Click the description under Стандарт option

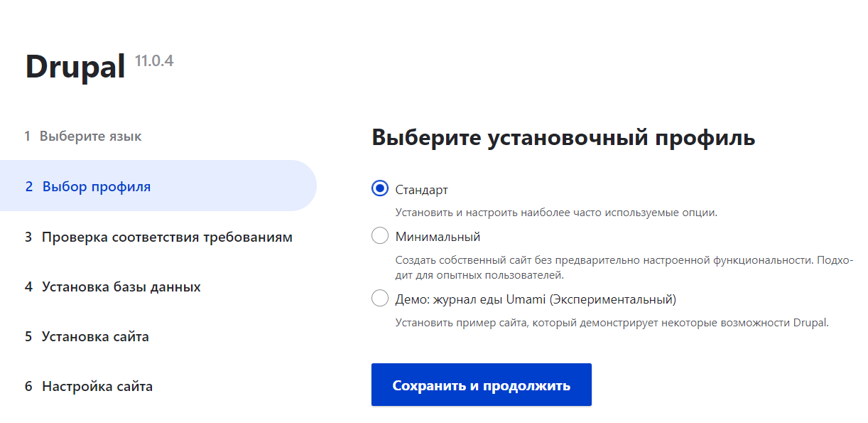(x=556, y=213)
